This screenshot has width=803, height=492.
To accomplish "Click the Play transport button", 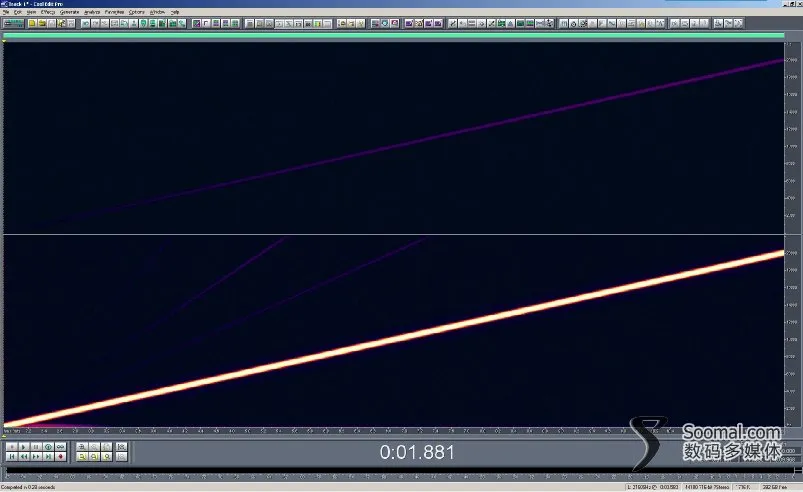I will [x=24, y=446].
